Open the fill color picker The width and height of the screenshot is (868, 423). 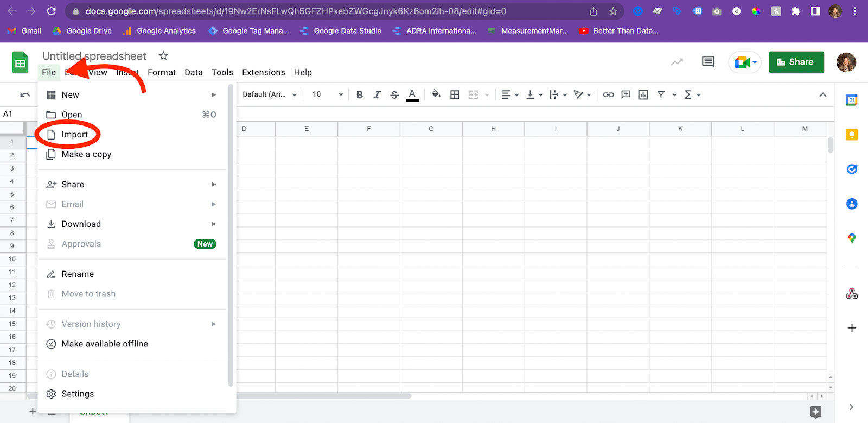click(x=436, y=94)
